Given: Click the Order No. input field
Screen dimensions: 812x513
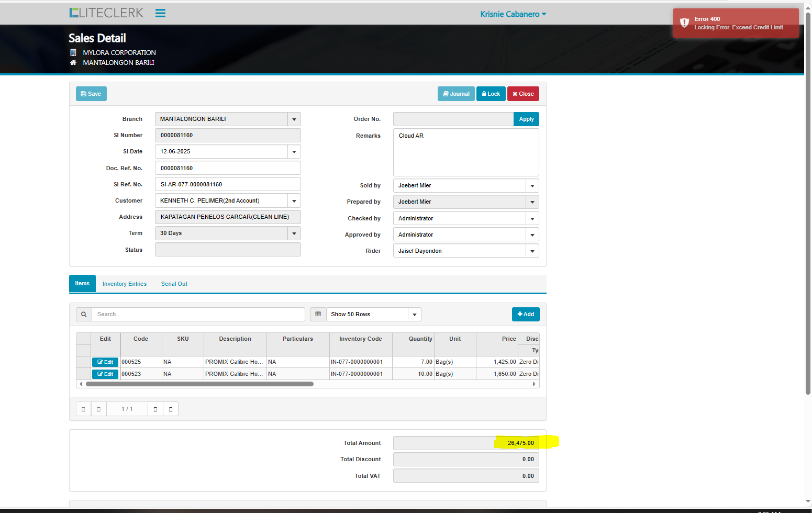Looking at the screenshot, I should click(x=453, y=119).
